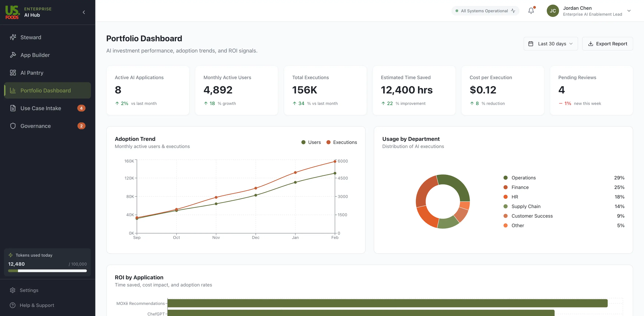Click the Governance badge showing 2
The width and height of the screenshot is (644, 316).
81,126
